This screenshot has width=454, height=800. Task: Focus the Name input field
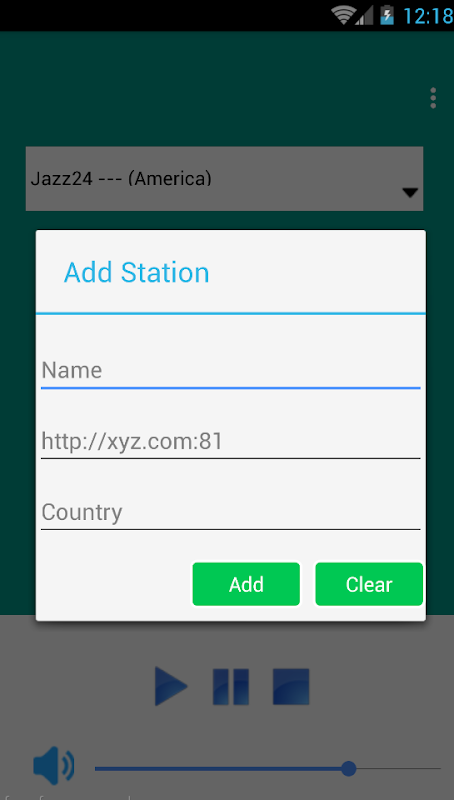point(231,371)
